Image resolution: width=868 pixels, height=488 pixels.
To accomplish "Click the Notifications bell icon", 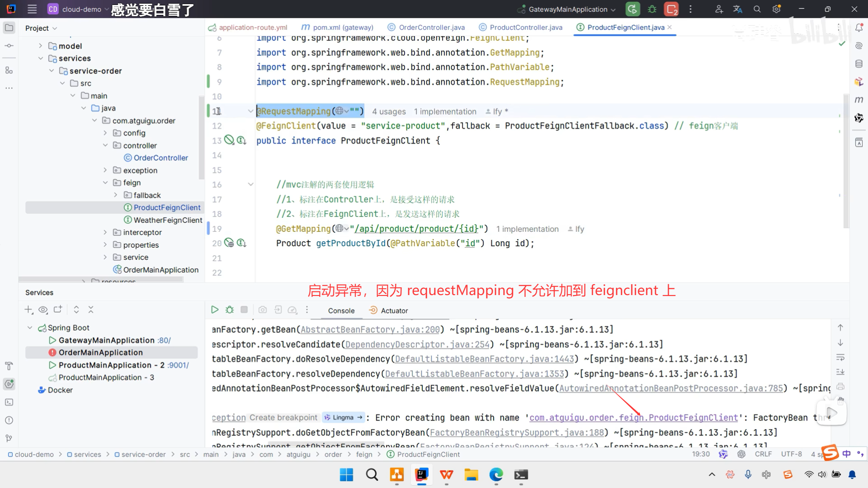I will (859, 28).
